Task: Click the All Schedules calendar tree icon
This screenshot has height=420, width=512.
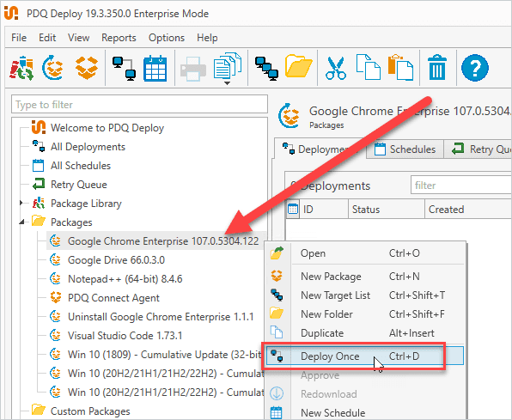Action: pos(38,165)
